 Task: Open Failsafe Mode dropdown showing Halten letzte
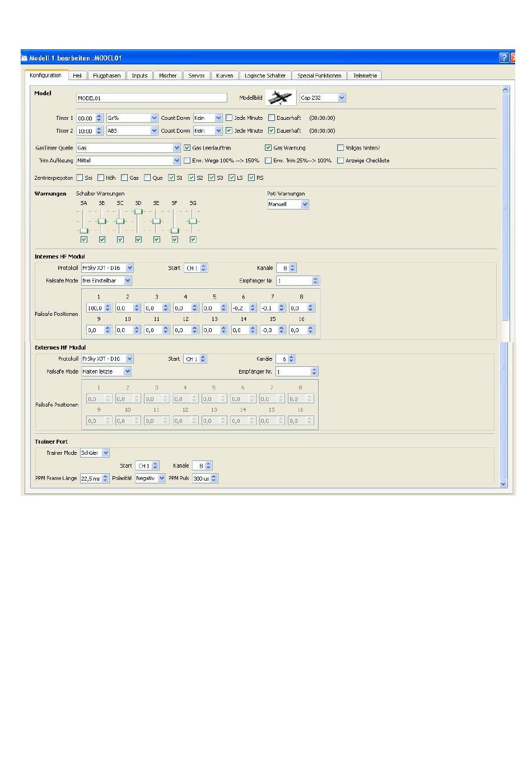click(106, 371)
